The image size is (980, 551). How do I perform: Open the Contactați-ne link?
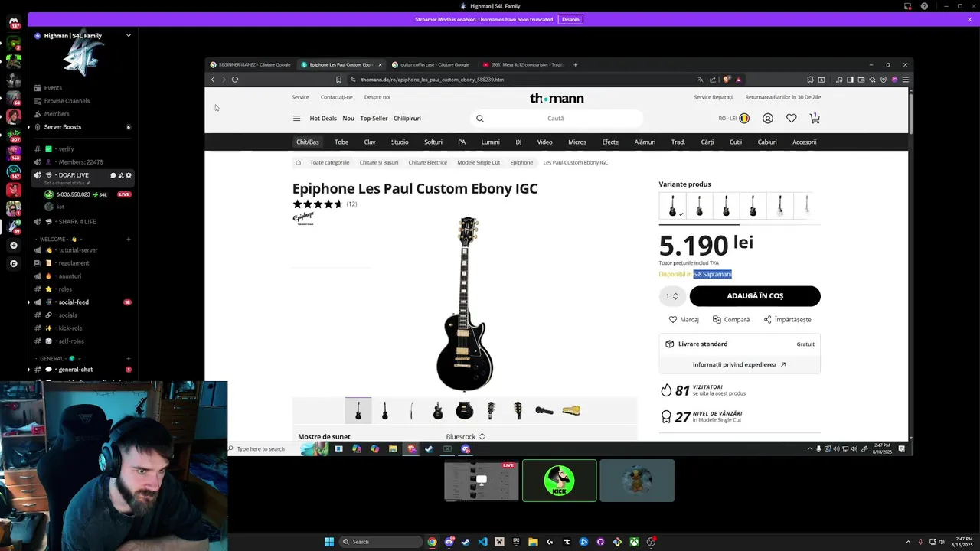(337, 97)
